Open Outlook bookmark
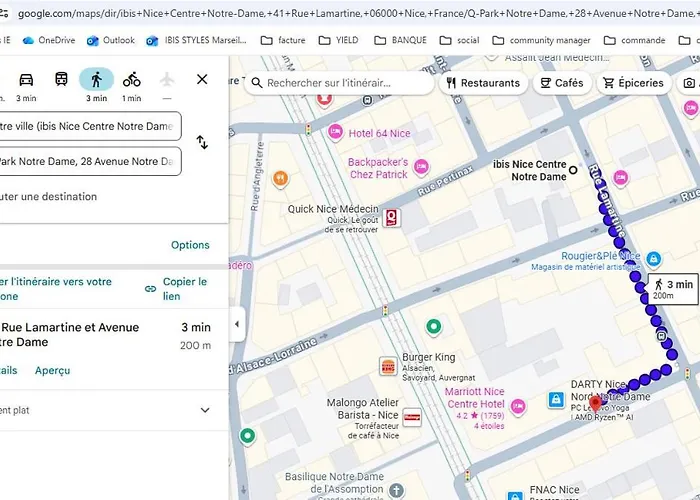 point(110,40)
